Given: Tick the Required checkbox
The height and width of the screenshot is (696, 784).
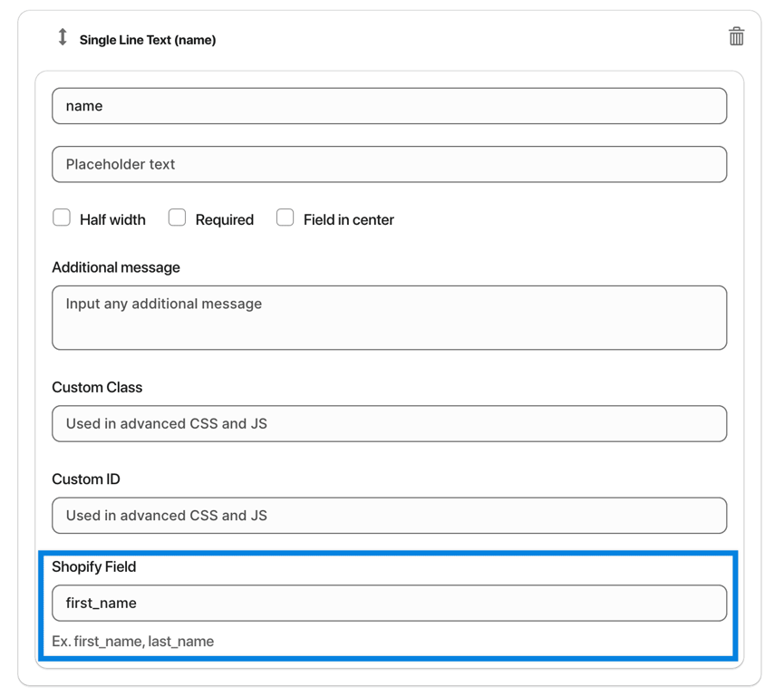Looking at the screenshot, I should pyautogui.click(x=177, y=217).
